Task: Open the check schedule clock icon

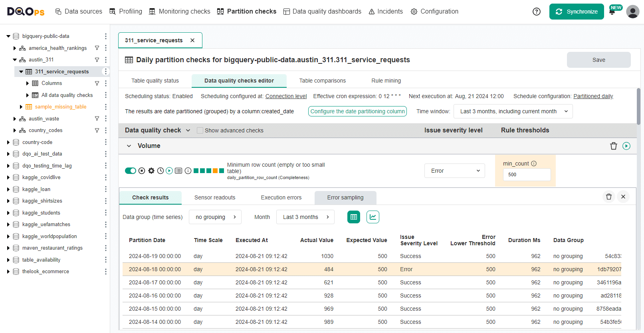Action: pos(161,171)
